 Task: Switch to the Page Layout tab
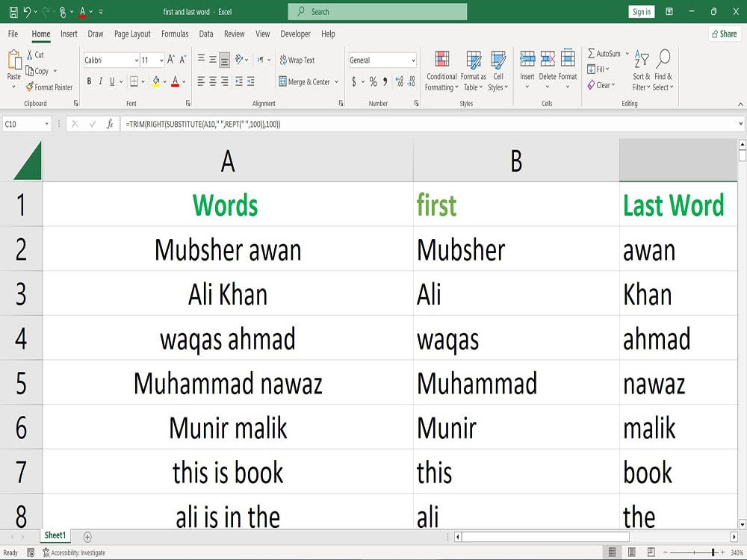(x=132, y=34)
